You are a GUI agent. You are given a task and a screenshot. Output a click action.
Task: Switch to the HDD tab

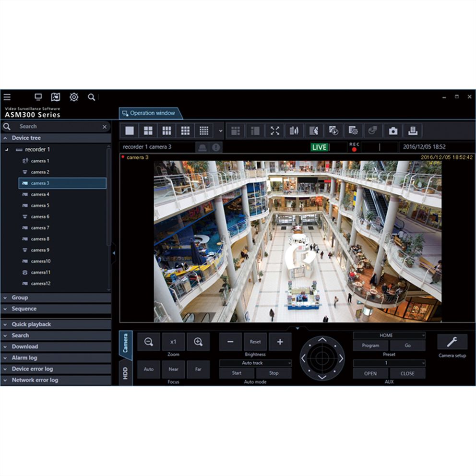[126, 373]
